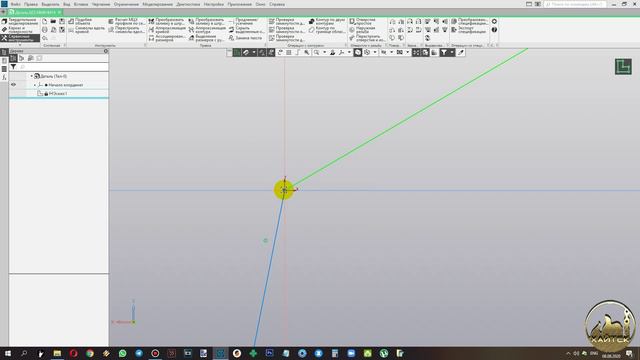Viewport: 640px width, 360px height.
Task: Click the Print icon in system toolbar
Action: point(45,30)
